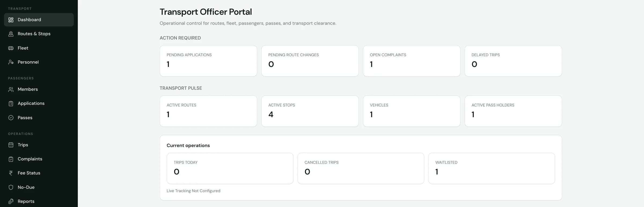The image size is (644, 207).
Task: Click the Trips Today tile
Action: coord(230,168)
